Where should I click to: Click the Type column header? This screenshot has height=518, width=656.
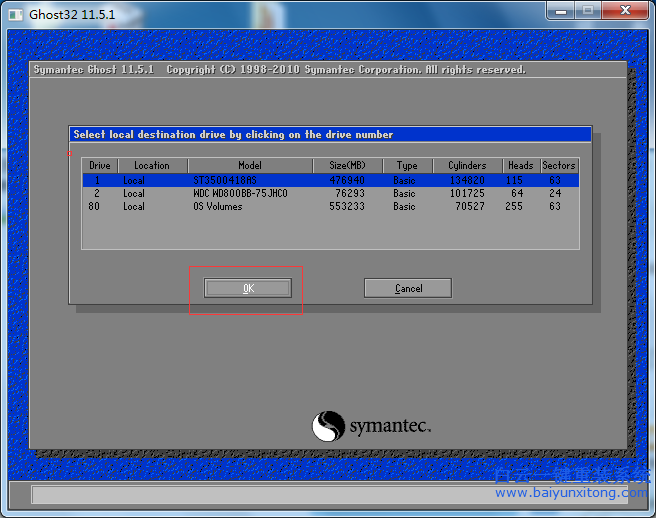click(x=407, y=165)
